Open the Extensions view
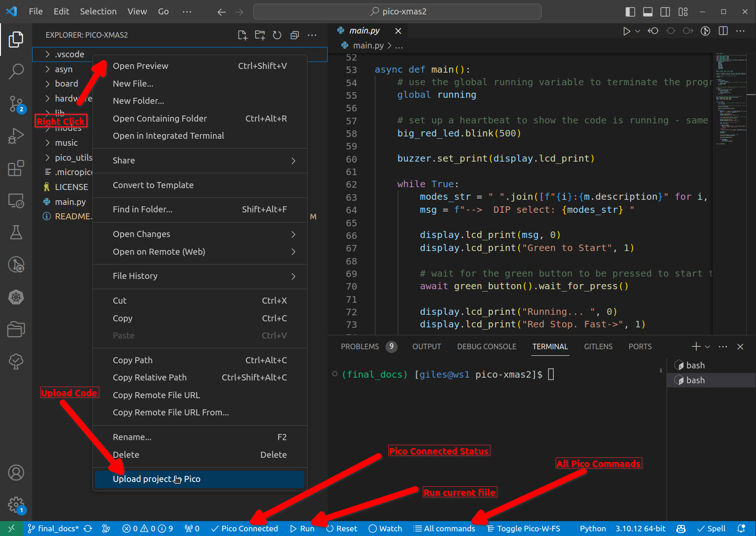The image size is (756, 536). (16, 168)
